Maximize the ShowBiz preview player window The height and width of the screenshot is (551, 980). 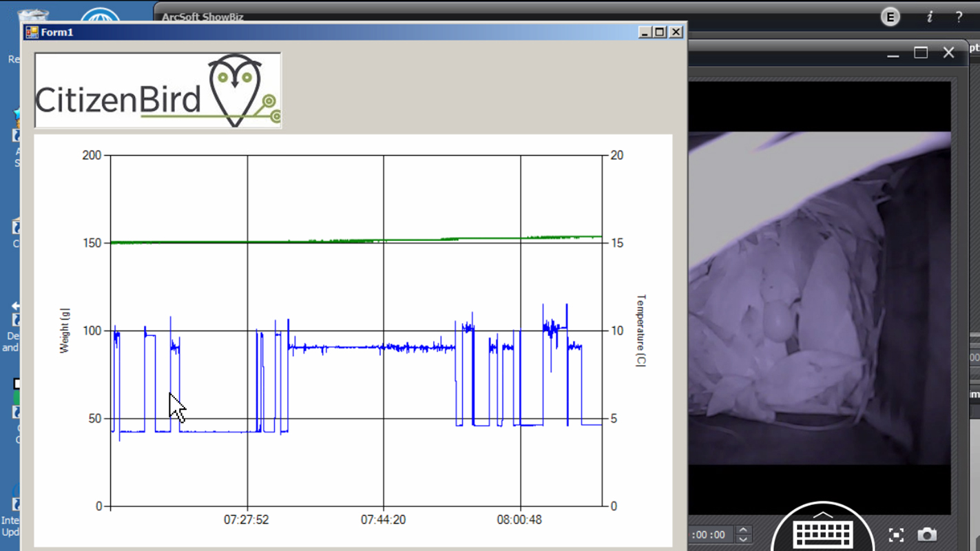(x=921, y=53)
